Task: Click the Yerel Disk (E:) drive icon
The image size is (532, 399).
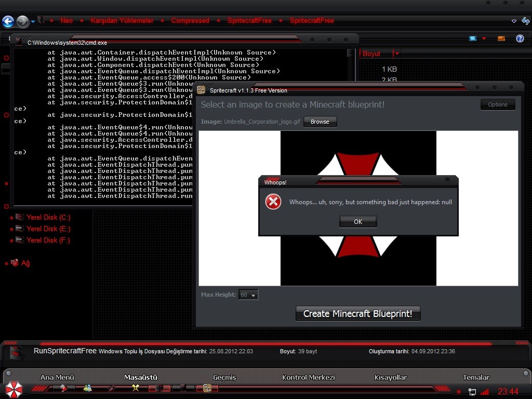Action: pyautogui.click(x=20, y=229)
